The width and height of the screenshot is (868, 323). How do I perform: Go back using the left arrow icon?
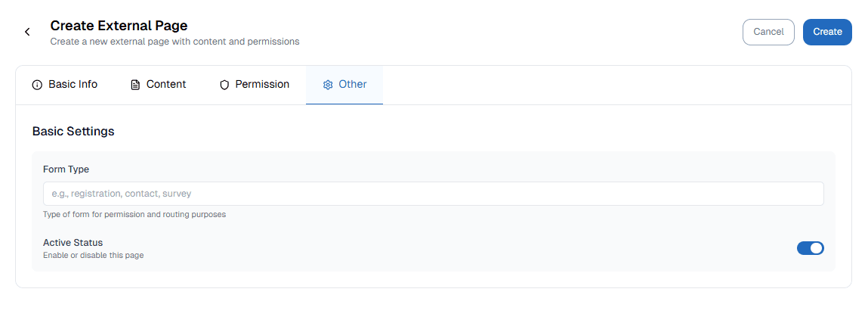pyautogui.click(x=27, y=32)
